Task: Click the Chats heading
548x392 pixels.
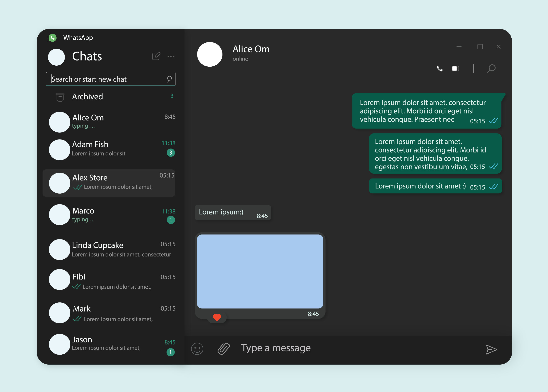Action: [87, 56]
